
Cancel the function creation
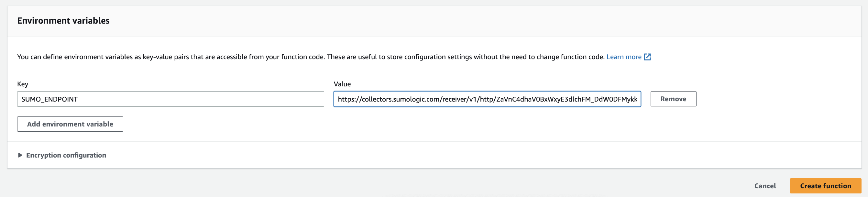764,186
